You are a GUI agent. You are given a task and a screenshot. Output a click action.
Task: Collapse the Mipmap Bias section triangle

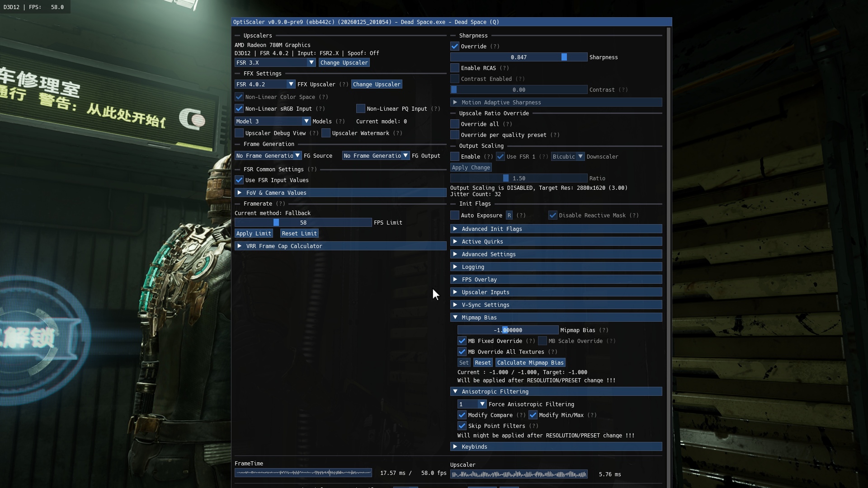(x=455, y=318)
